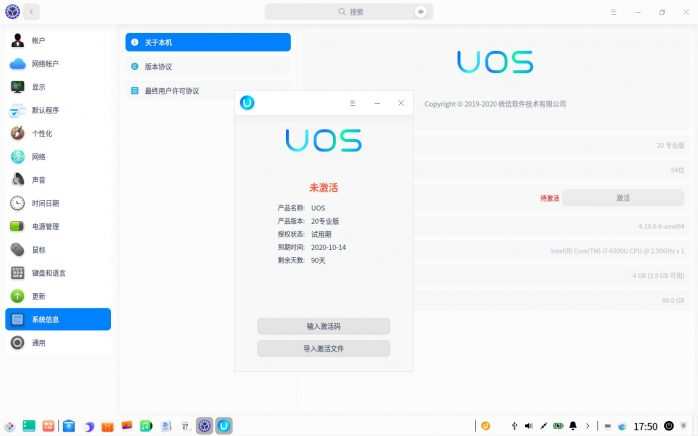Screen dimensions: 698x436
Task: Select the 关于本机 tab
Action: (208, 42)
